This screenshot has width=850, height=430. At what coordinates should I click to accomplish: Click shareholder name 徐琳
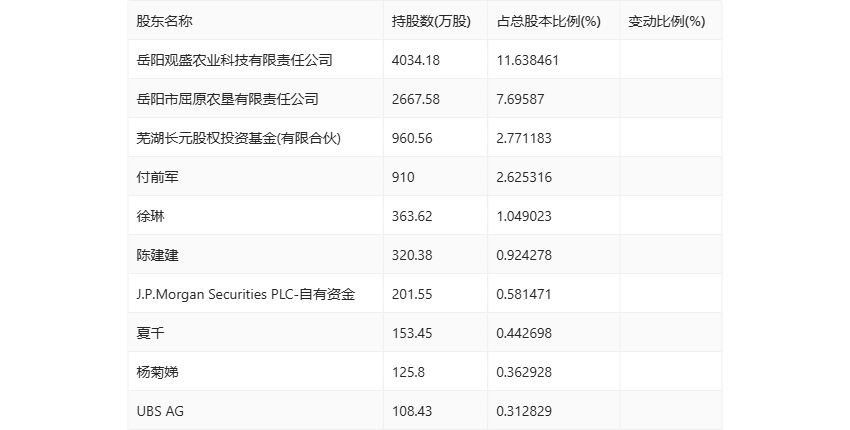[150, 216]
